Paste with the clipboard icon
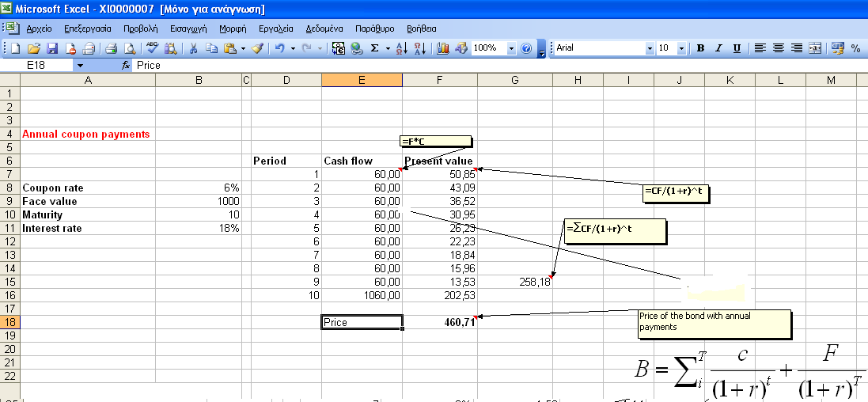Screen dimensions: 868x402 pos(211,48)
